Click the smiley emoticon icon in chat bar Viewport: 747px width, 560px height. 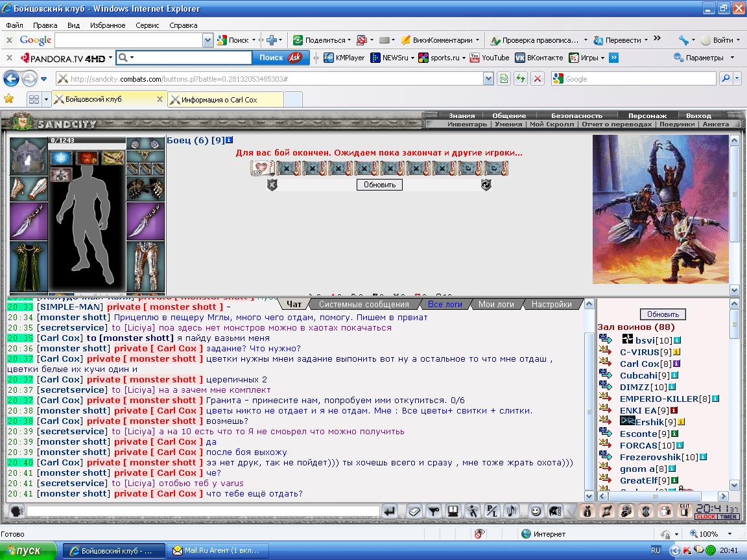[x=536, y=511]
